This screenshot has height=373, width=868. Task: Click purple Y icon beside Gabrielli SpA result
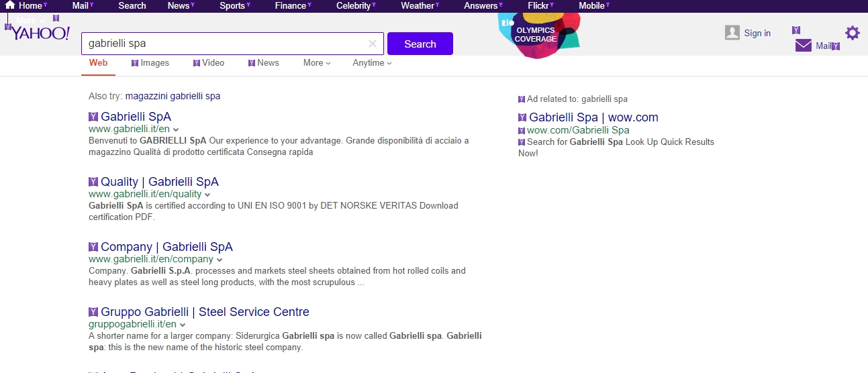pyautogui.click(x=93, y=117)
